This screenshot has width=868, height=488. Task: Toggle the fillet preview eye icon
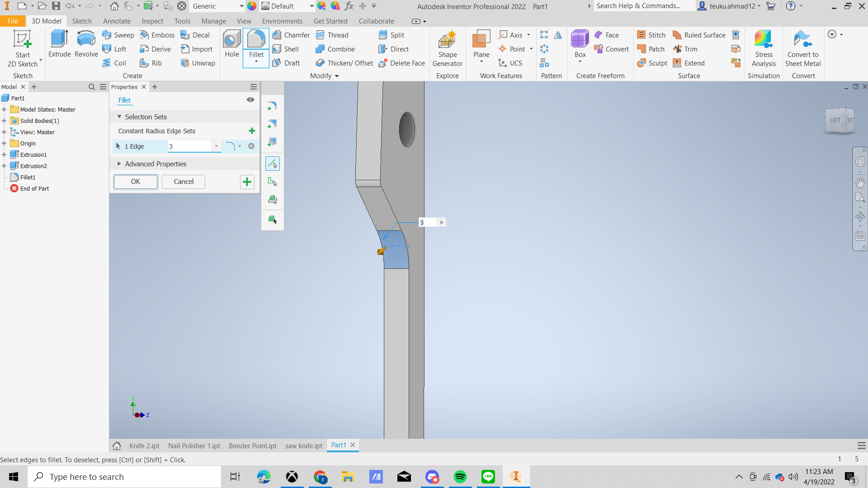coord(250,100)
